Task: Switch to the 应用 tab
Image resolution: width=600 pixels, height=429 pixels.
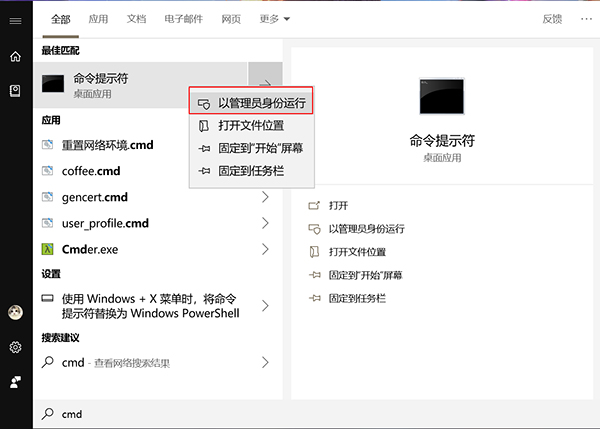Action: click(98, 19)
